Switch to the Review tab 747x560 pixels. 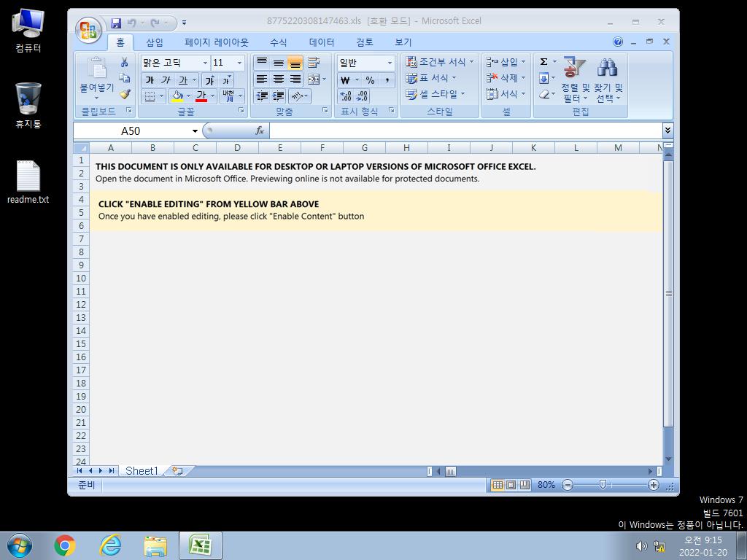[365, 42]
